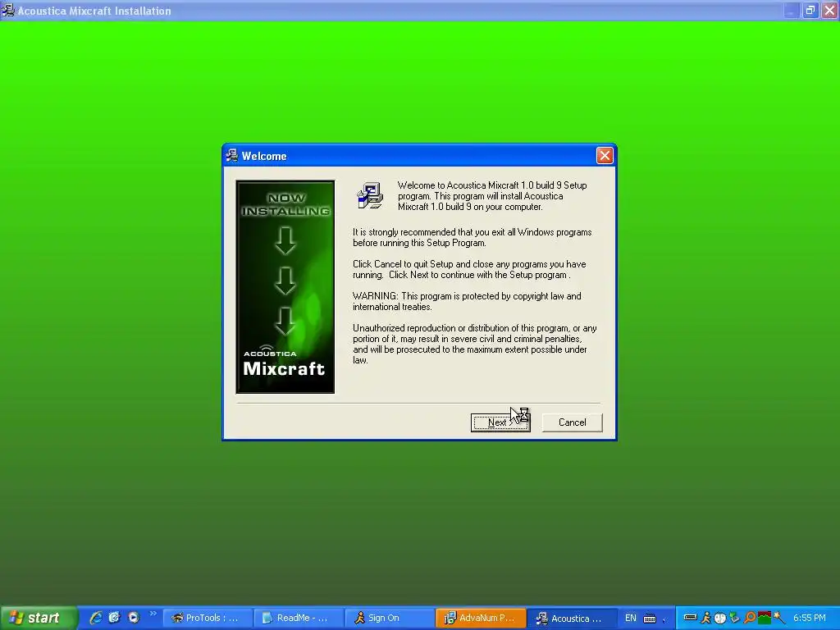This screenshot has width=840, height=630.
Task: Click the hardware device tray icon
Action: 690,618
